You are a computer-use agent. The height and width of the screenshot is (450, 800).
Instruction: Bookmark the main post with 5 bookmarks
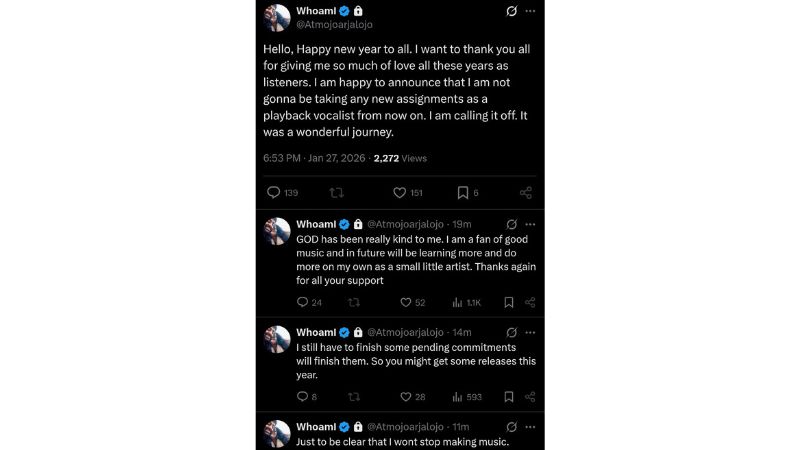click(x=463, y=193)
